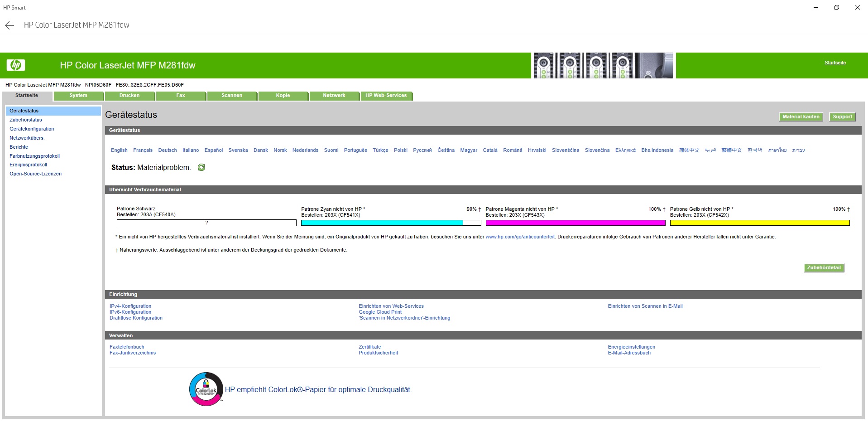The width and height of the screenshot is (868, 427).
Task: Open the Fax-Junkverzeichnis link
Action: tap(133, 353)
